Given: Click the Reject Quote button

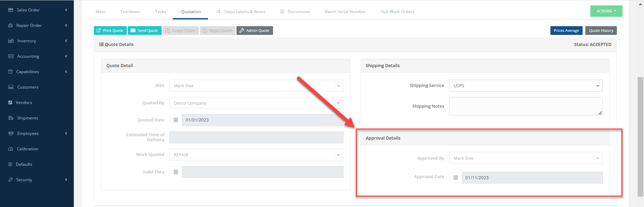Looking at the screenshot, I should pyautogui.click(x=218, y=31).
